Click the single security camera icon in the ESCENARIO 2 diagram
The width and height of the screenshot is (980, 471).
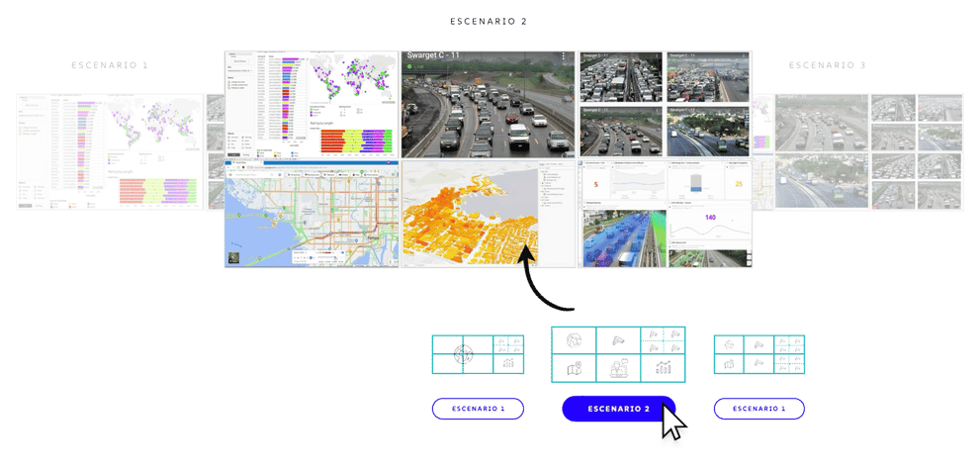pos(618,340)
